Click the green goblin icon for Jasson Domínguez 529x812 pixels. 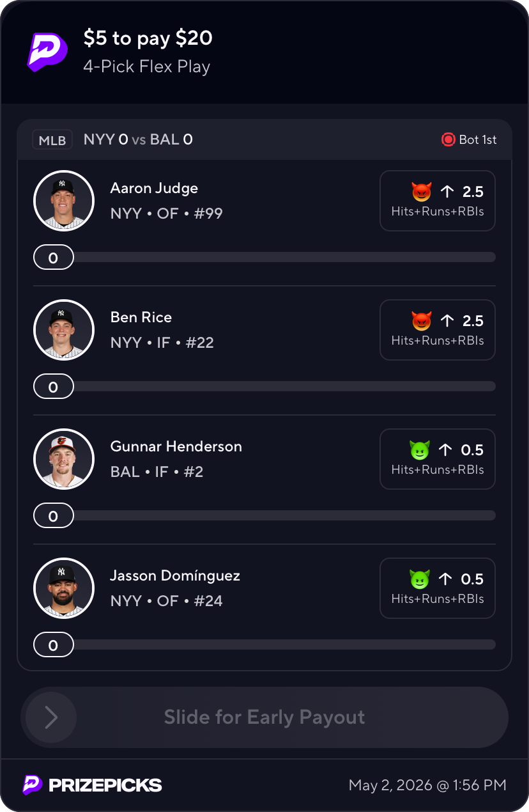420,579
